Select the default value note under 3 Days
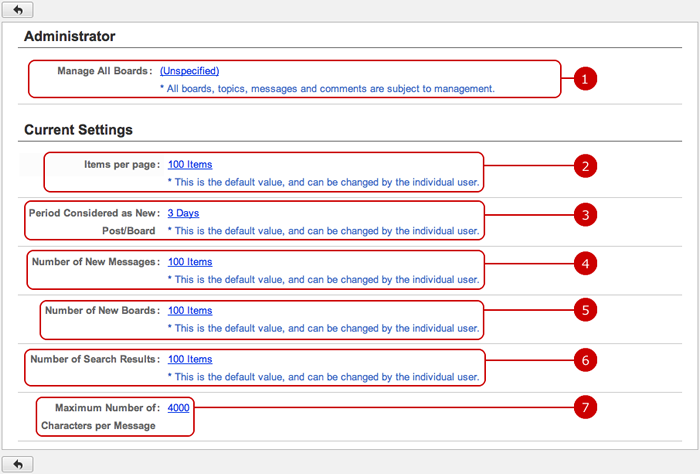 (x=323, y=231)
